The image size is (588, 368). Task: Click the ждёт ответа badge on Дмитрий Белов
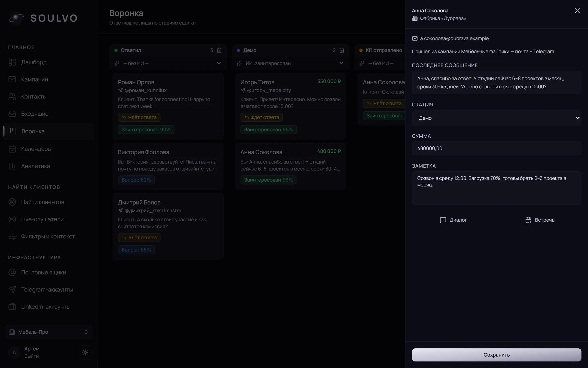139,237
